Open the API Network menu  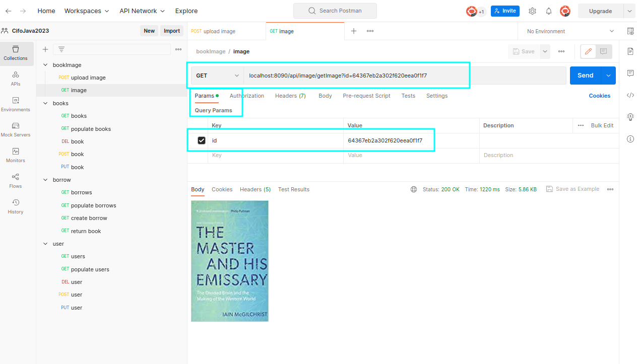point(142,11)
